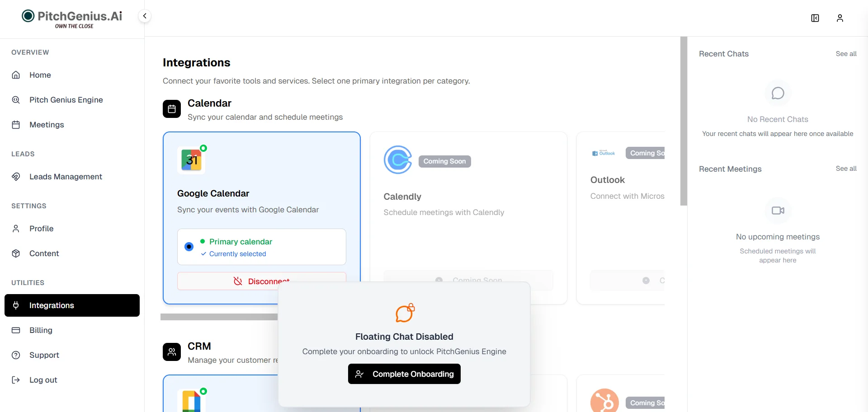The width and height of the screenshot is (868, 412).
Task: Click the CRM section header icon
Action: pyautogui.click(x=172, y=352)
